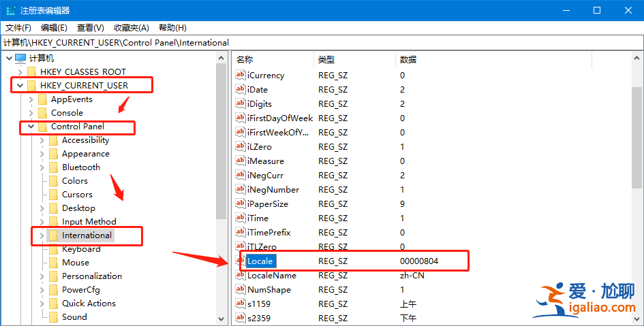
Task: Select the Quick Actions tree item
Action: pos(89,304)
